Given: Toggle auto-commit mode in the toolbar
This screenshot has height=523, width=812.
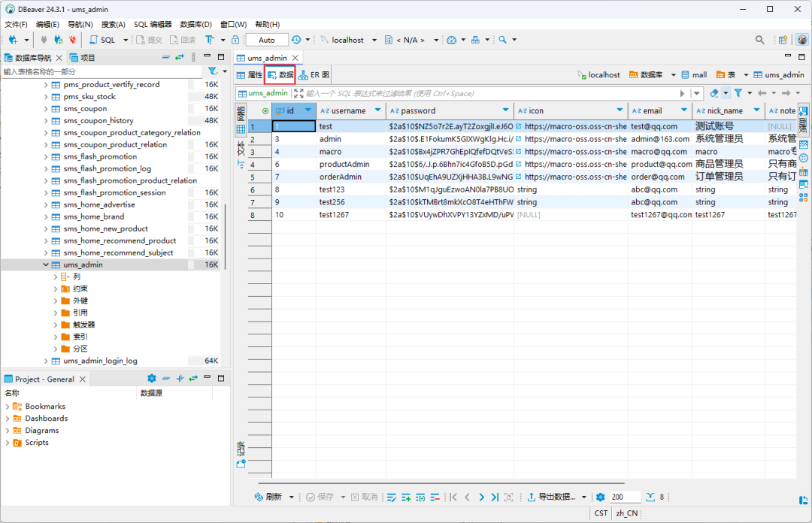Looking at the screenshot, I should pyautogui.click(x=267, y=40).
